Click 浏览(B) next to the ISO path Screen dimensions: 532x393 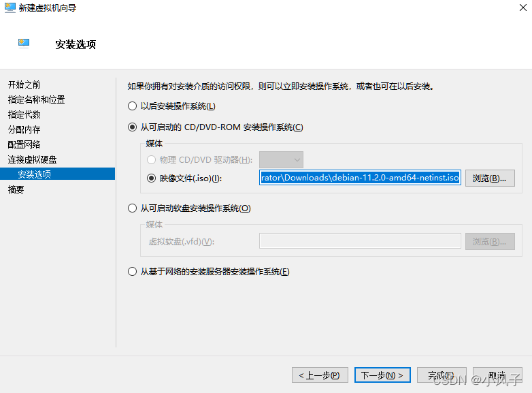[490, 178]
